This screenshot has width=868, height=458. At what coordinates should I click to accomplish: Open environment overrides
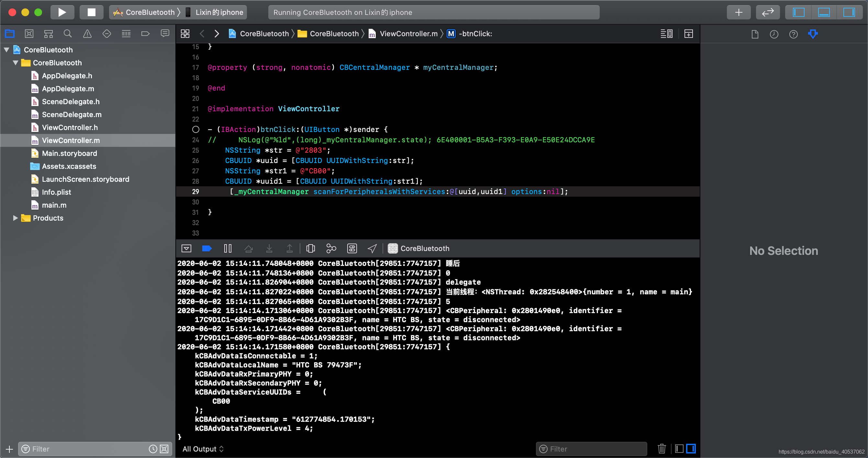pyautogui.click(x=352, y=248)
